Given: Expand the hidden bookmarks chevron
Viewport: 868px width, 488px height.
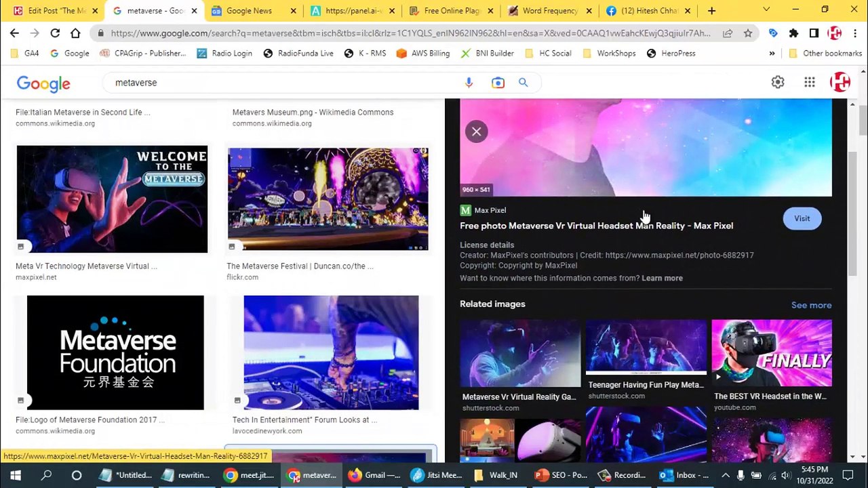Looking at the screenshot, I should pos(772,54).
